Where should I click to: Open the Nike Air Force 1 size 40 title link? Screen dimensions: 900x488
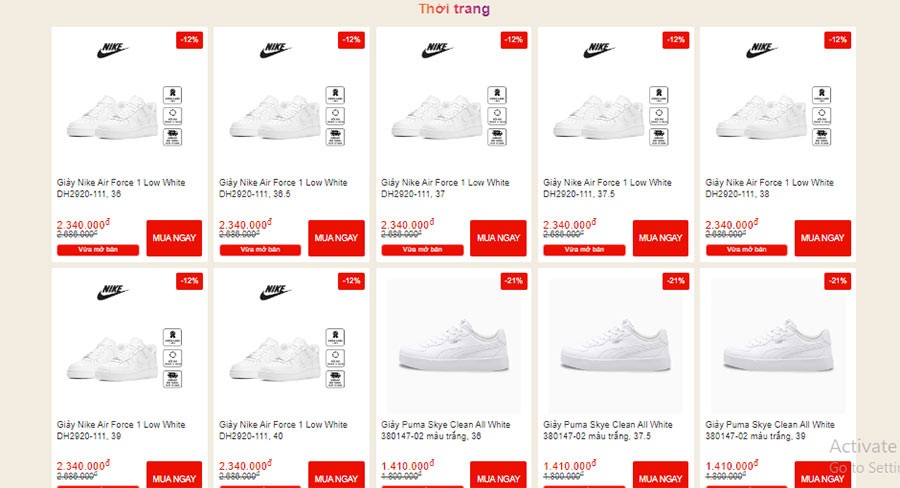tap(283, 431)
